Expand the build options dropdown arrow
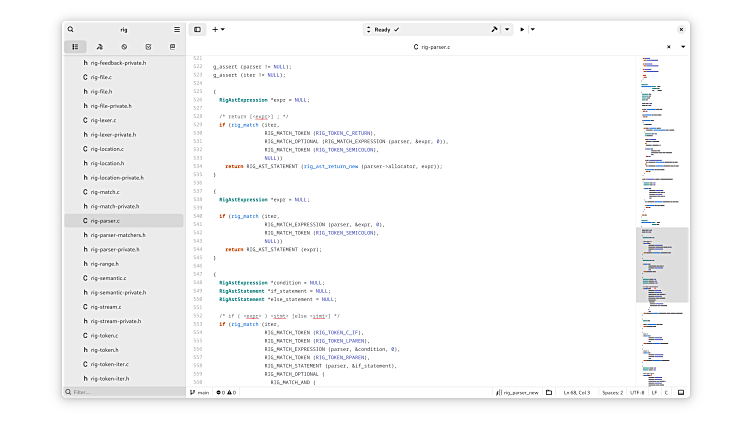Viewport: 752px width, 423px height. [507, 30]
